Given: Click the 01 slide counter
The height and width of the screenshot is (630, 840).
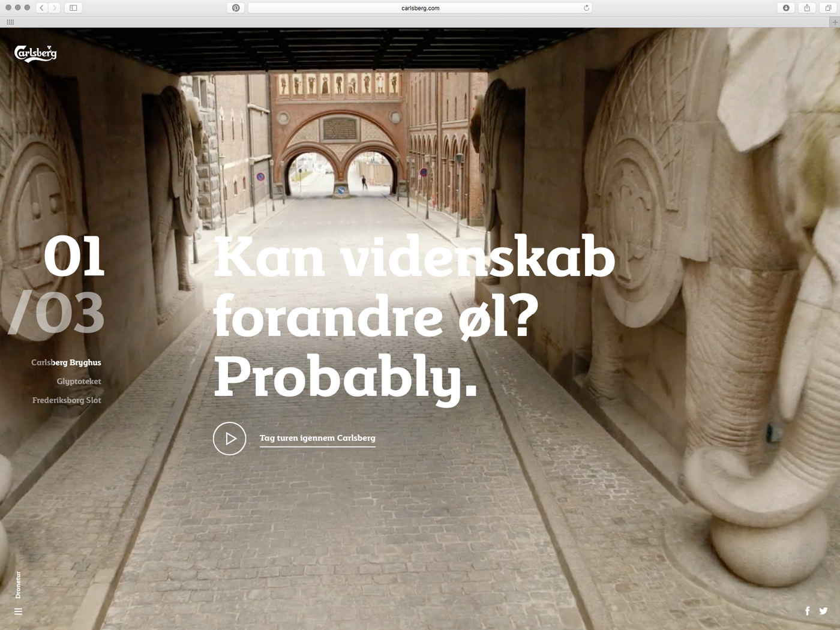Looking at the screenshot, I should (x=74, y=256).
